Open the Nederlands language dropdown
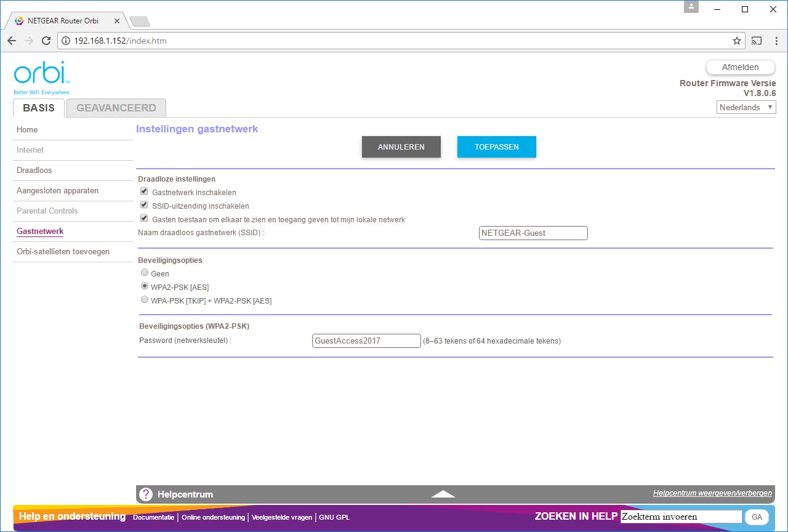 click(x=746, y=107)
